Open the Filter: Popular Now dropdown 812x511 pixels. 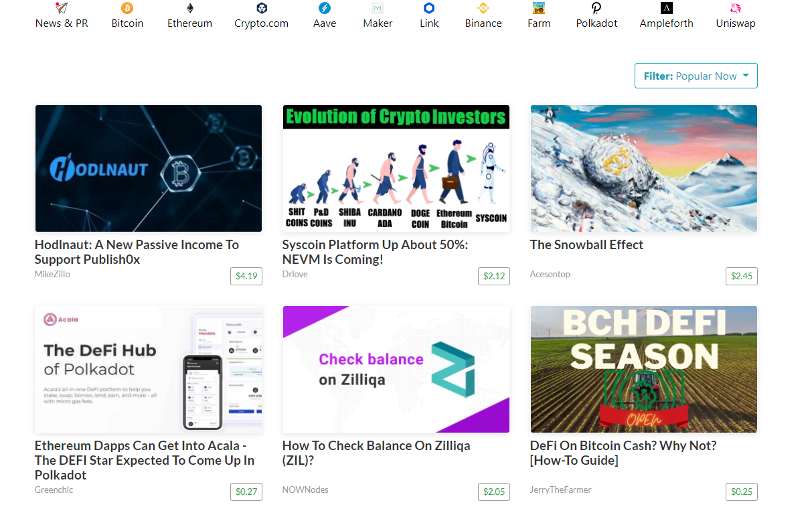(696, 76)
